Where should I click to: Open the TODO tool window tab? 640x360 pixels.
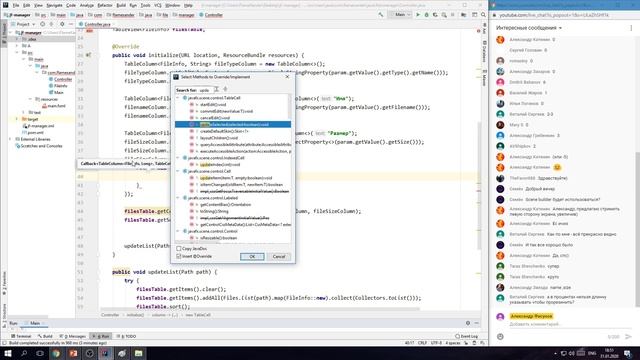126,336
